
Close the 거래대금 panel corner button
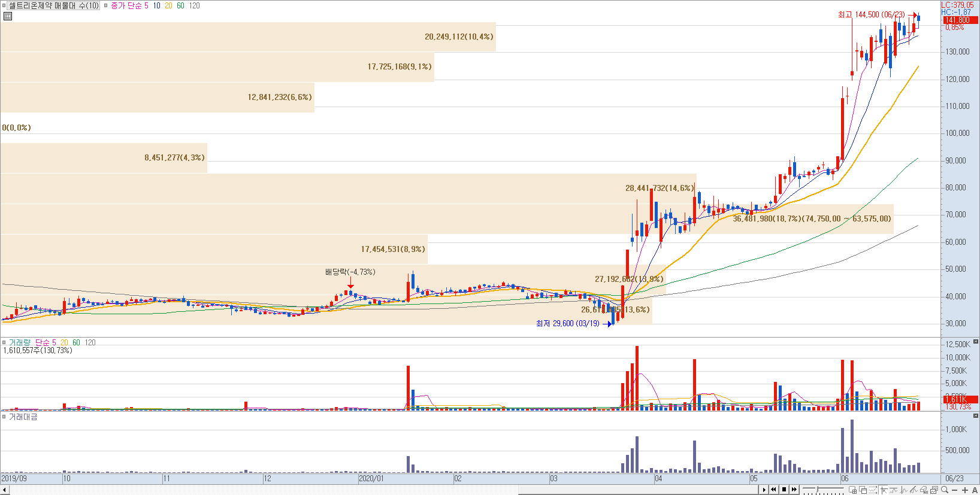[976, 415]
